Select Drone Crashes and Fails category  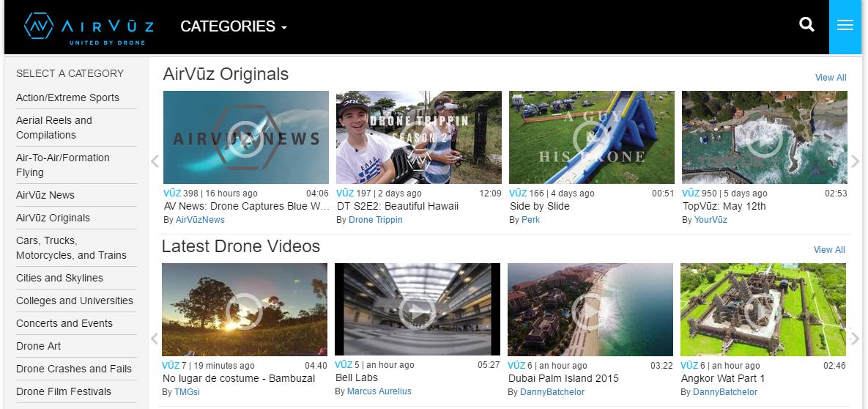(74, 369)
